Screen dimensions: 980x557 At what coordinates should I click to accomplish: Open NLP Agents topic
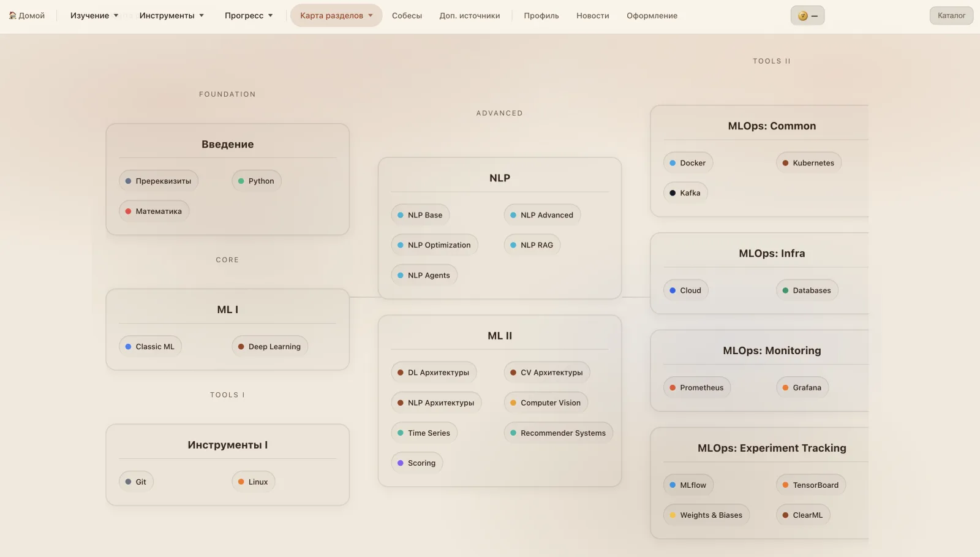[424, 275]
